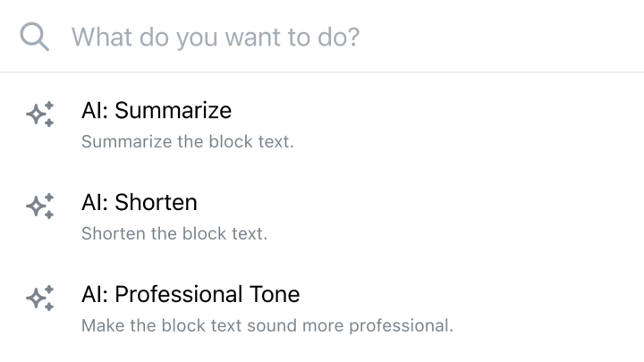Select the AI: Shorten command
This screenshot has height=362, width=644.
coord(322,216)
